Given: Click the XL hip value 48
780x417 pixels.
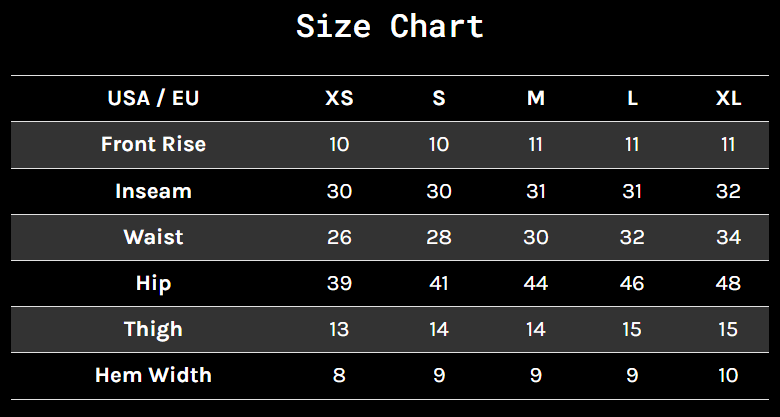Looking at the screenshot, I should coord(729,284).
